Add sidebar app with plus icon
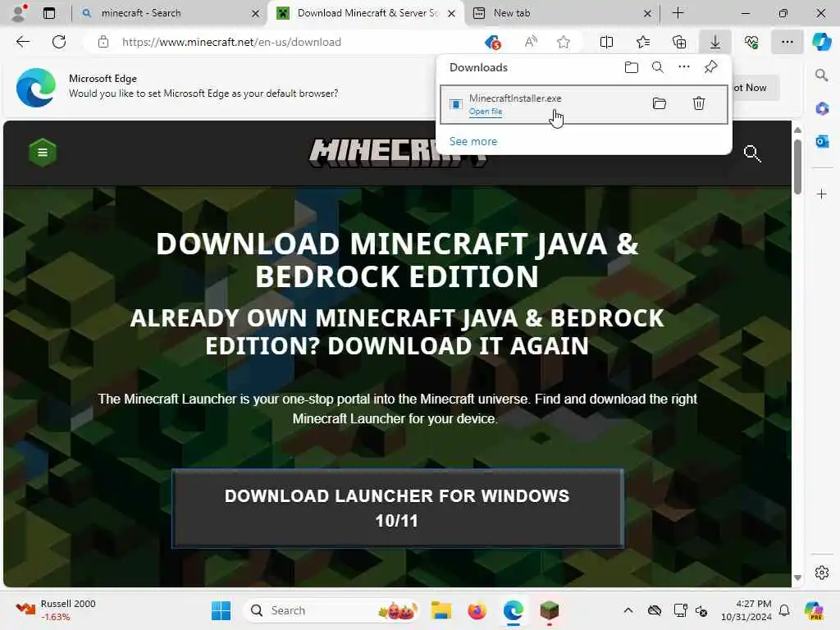This screenshot has width=840, height=630. pyautogui.click(x=822, y=194)
